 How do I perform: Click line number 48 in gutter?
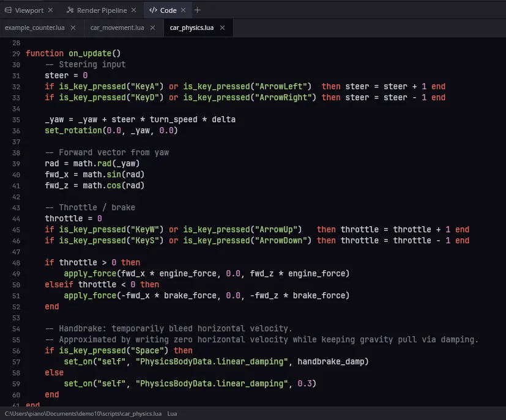coord(16,263)
